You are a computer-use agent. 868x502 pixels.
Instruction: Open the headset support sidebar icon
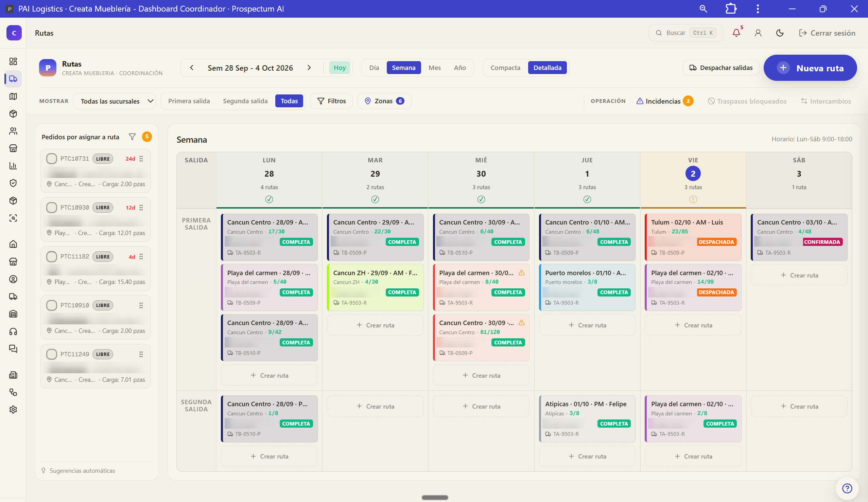tap(13, 331)
